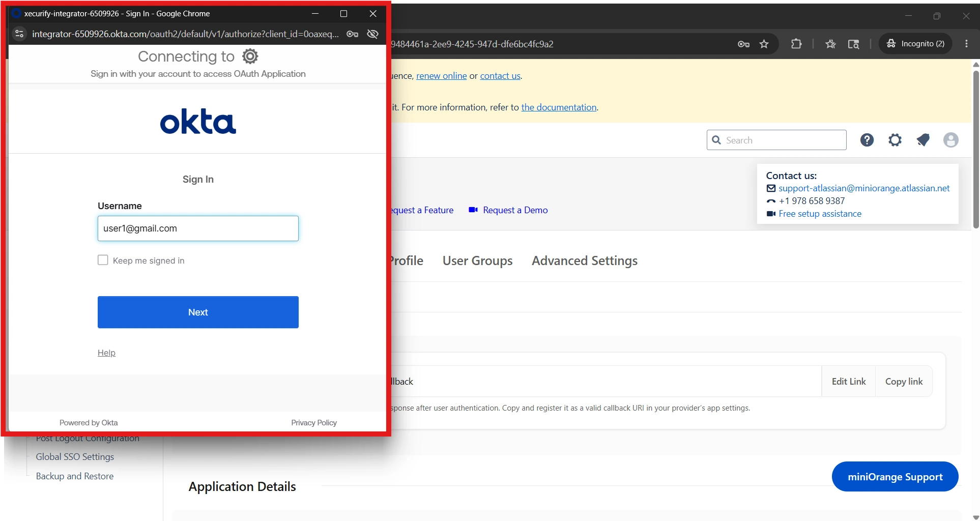Click the Request a Demo link

515,210
